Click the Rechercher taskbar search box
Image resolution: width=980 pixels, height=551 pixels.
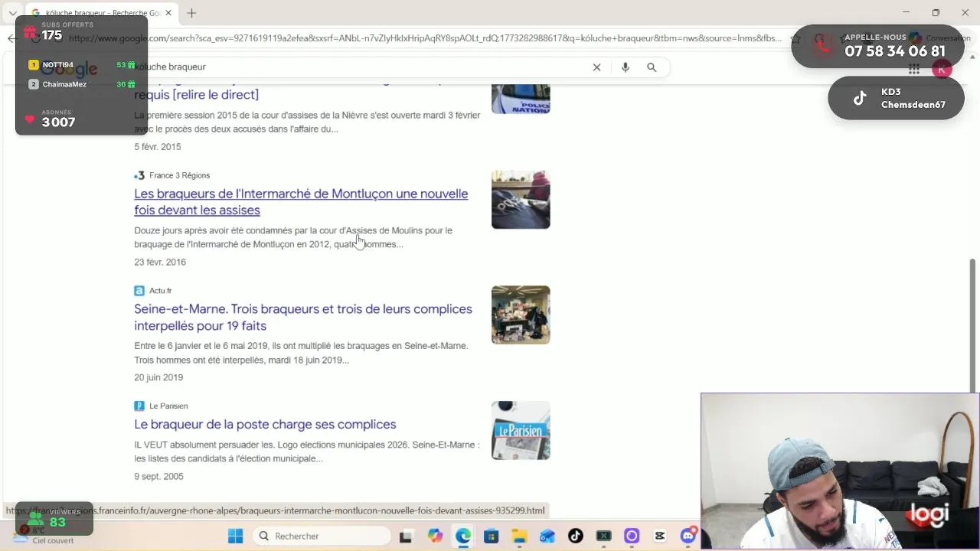[x=322, y=536]
